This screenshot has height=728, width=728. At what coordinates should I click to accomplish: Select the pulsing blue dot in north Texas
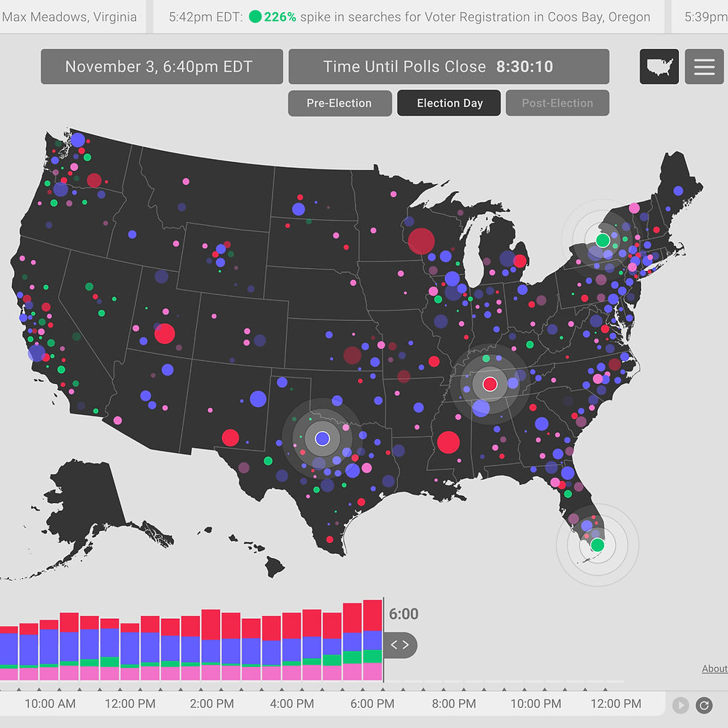click(x=322, y=438)
